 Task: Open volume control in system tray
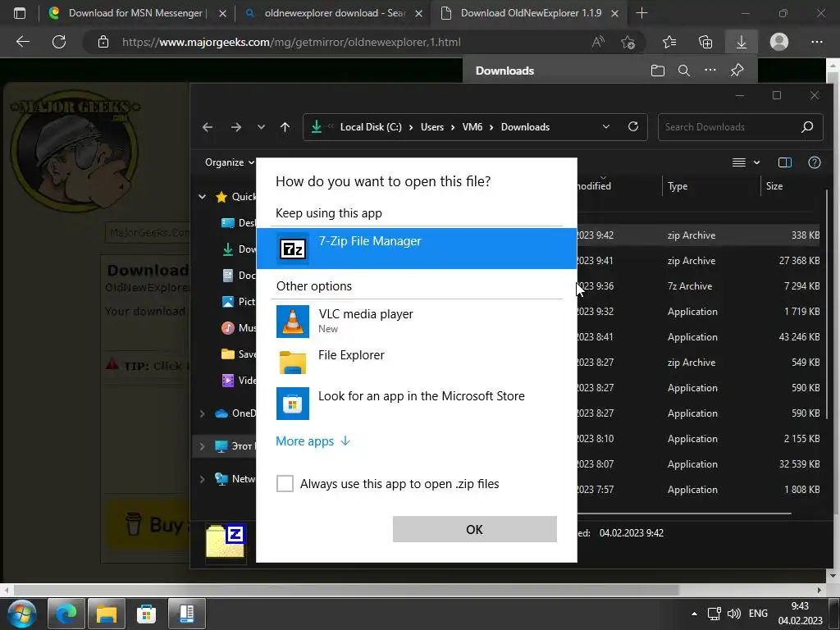tap(734, 614)
